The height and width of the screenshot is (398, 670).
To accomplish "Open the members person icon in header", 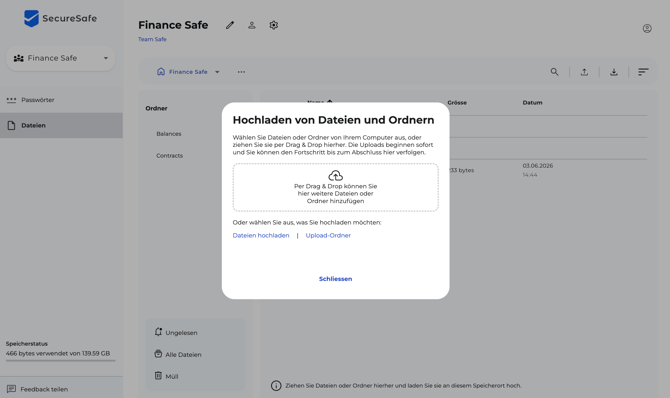I will 252,25.
